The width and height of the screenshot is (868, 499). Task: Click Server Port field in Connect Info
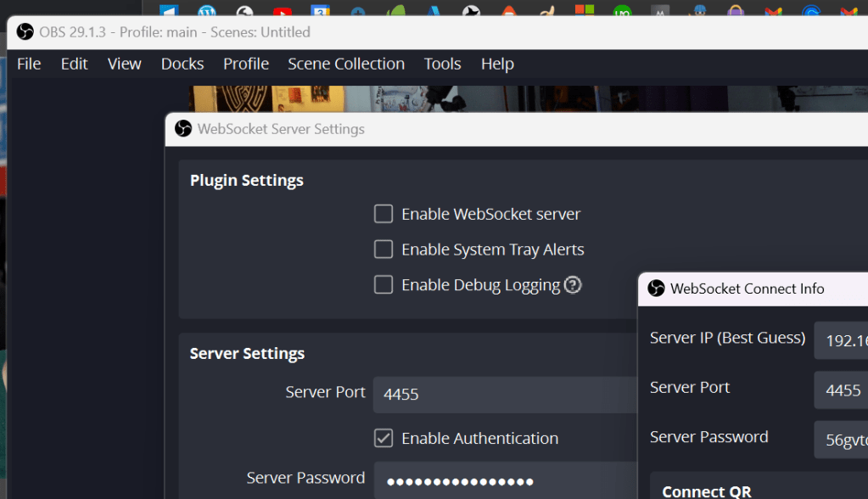(x=841, y=390)
